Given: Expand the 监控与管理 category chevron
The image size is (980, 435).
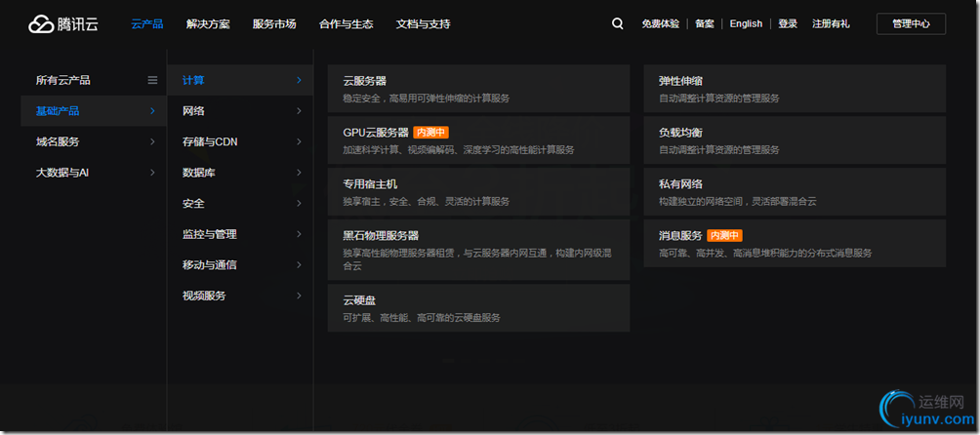Looking at the screenshot, I should pyautogui.click(x=299, y=234).
